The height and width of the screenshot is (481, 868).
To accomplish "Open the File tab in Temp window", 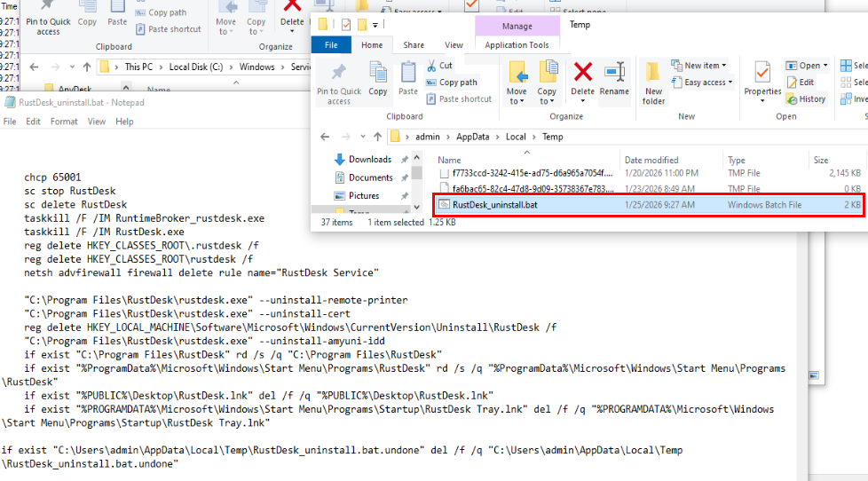I will 331,45.
